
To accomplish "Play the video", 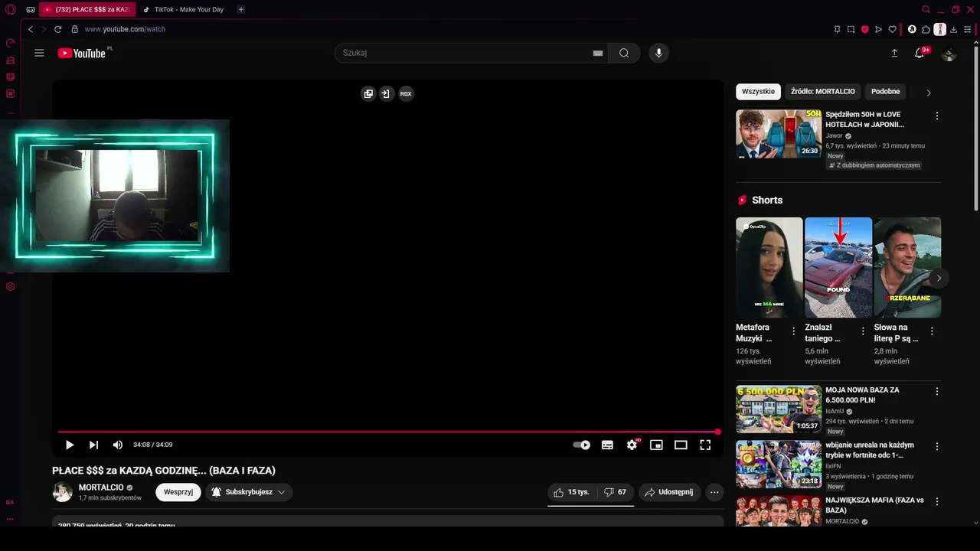I will click(70, 445).
